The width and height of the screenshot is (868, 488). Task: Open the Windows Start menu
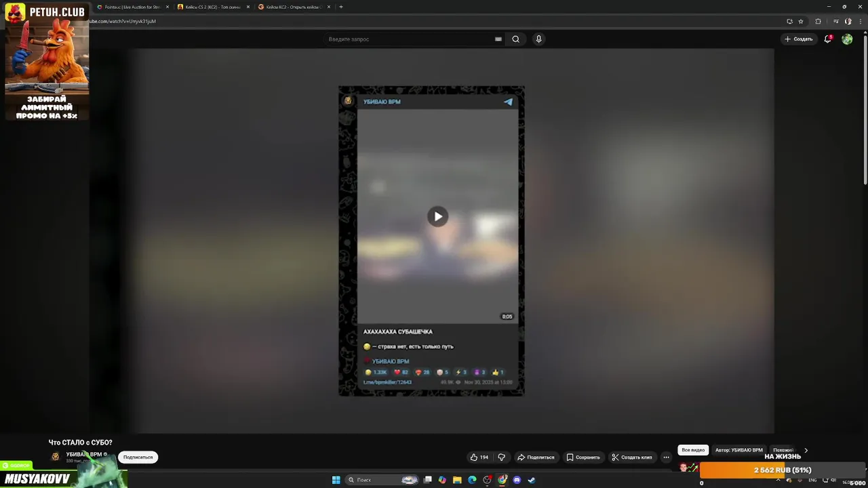pos(336,480)
